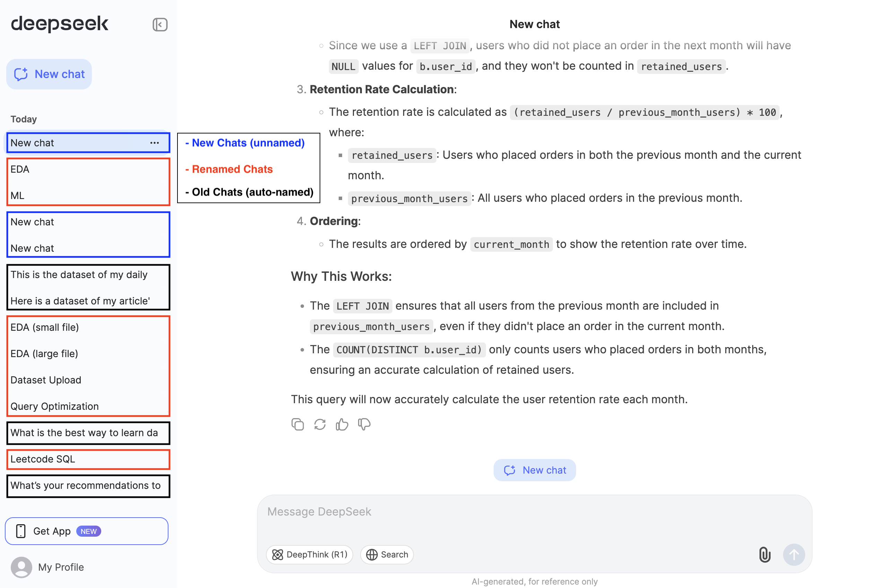Click the Get App button
This screenshot has height=588, width=877.
tap(87, 531)
